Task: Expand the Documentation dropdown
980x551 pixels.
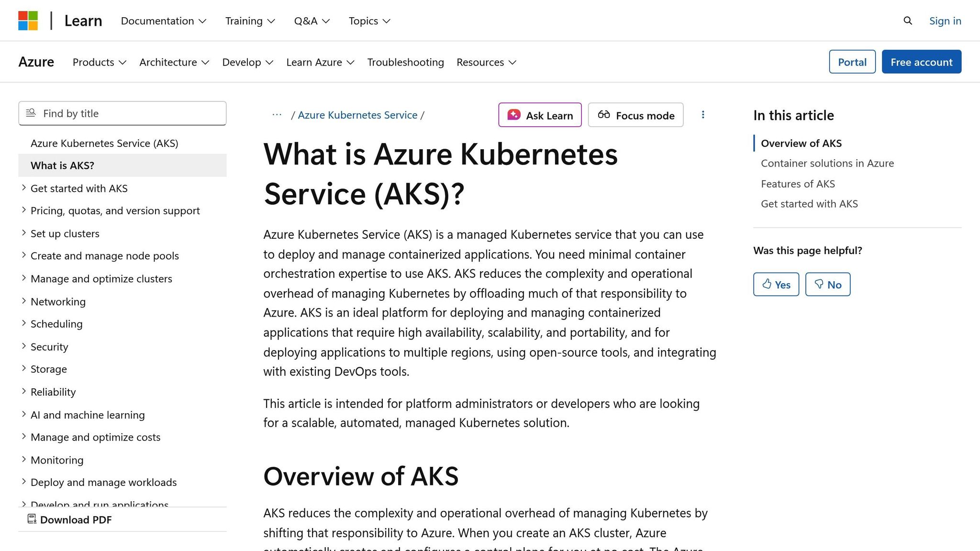Action: coord(163,21)
